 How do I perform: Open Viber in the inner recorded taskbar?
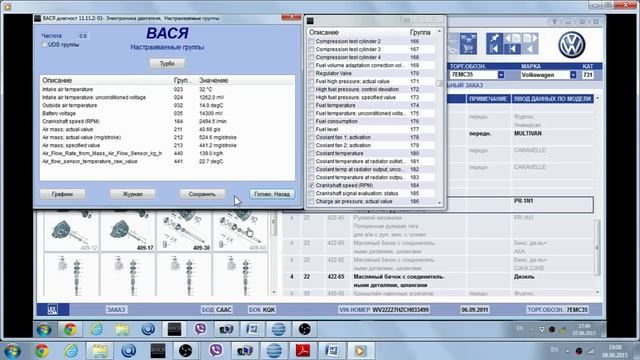pos(200,329)
